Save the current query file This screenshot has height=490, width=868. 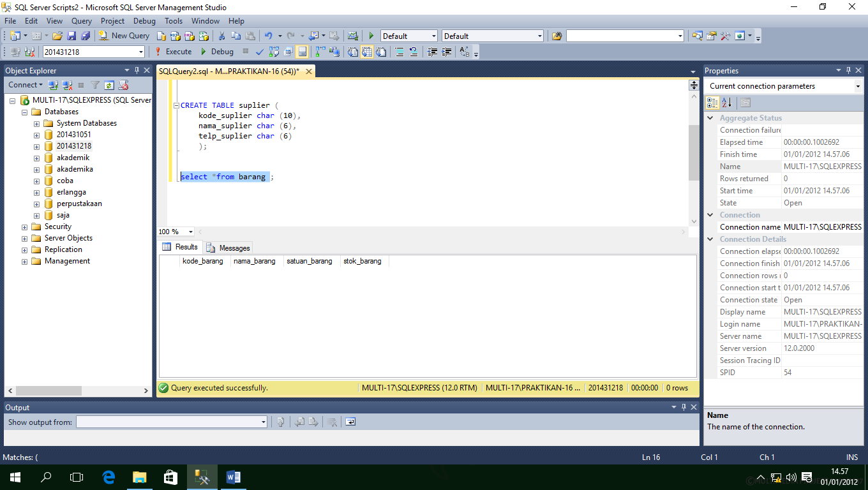(72, 35)
